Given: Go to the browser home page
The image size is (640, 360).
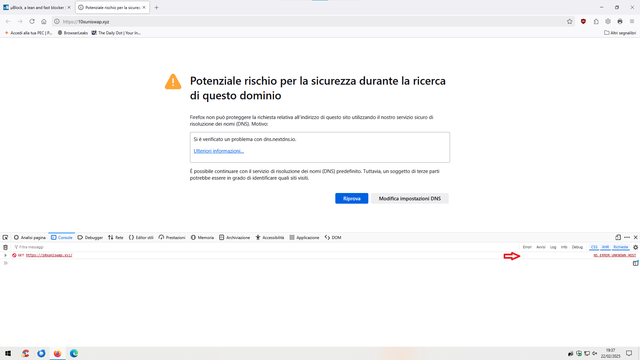Looking at the screenshot, I should pyautogui.click(x=44, y=22).
